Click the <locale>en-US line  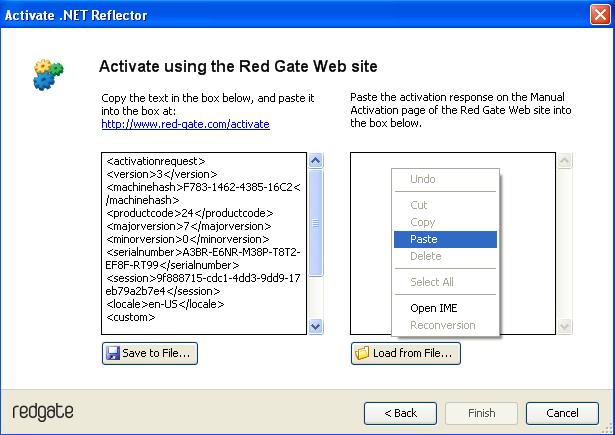pyautogui.click(x=165, y=304)
